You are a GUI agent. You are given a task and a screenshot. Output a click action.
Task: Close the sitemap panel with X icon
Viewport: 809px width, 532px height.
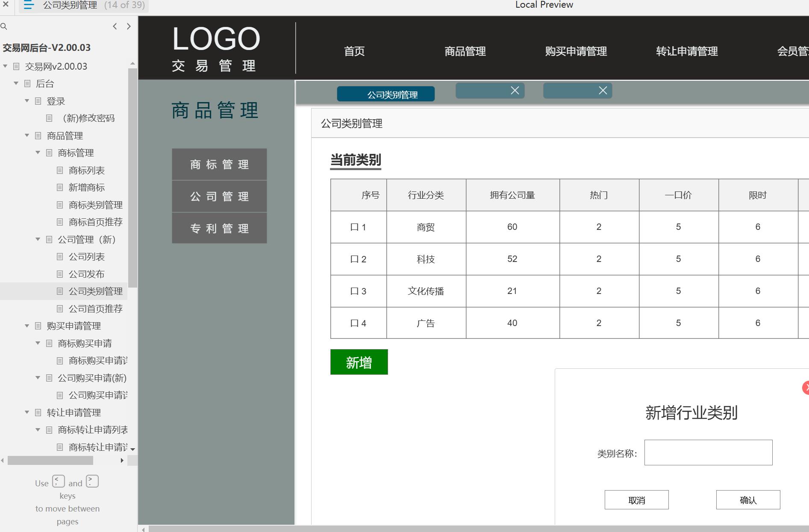[6, 5]
